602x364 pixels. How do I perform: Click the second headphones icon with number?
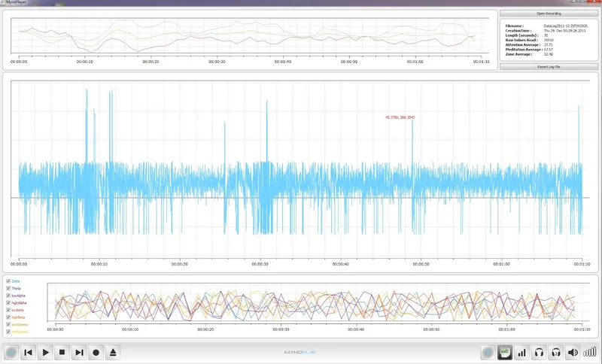click(556, 353)
